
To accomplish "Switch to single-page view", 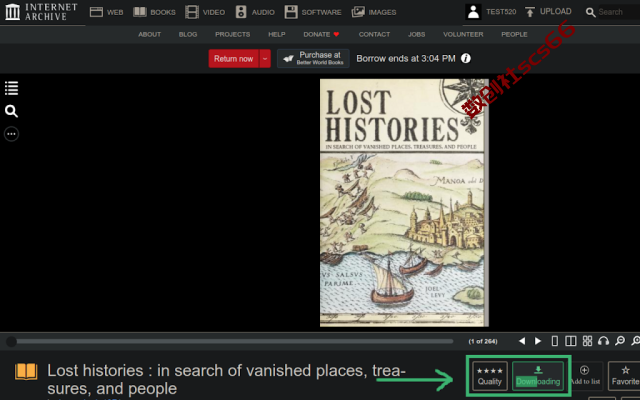I will tap(555, 341).
